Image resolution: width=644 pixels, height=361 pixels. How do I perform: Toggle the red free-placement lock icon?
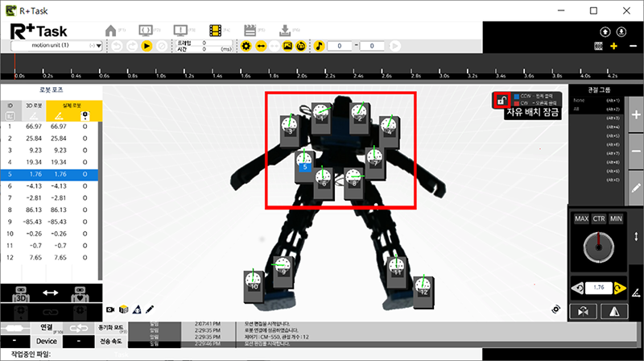[500, 101]
